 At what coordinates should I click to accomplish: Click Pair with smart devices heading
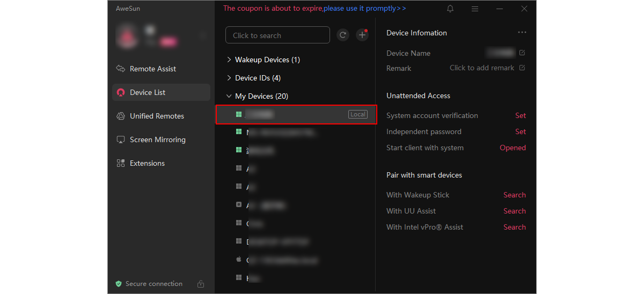coord(424,175)
